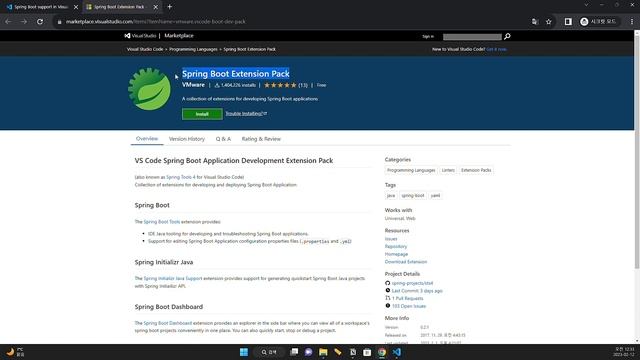Click Sign in on Marketplace header

coord(428,36)
